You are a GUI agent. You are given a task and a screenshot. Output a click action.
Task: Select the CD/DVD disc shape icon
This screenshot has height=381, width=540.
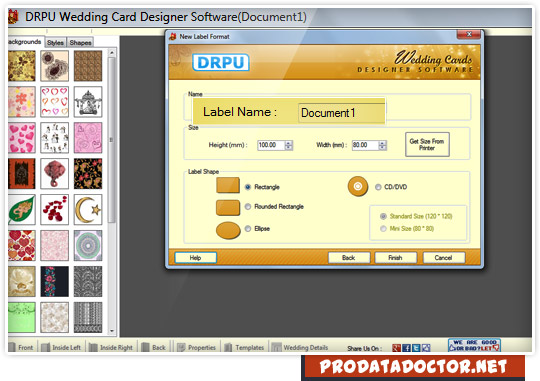pos(358,186)
